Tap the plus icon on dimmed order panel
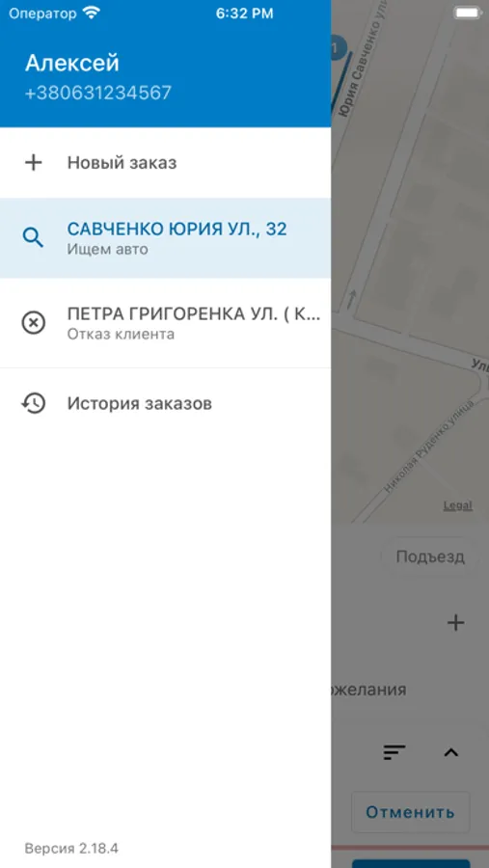Viewport: 489px width, 868px height. tap(455, 623)
